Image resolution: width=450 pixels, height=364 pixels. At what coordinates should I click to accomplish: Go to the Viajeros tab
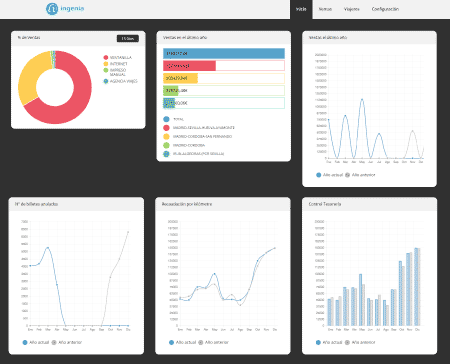coord(351,9)
